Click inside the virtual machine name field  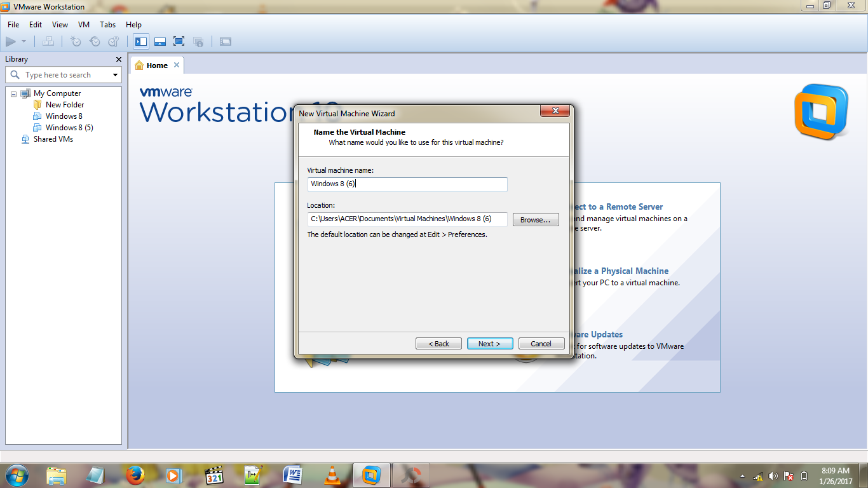click(407, 184)
